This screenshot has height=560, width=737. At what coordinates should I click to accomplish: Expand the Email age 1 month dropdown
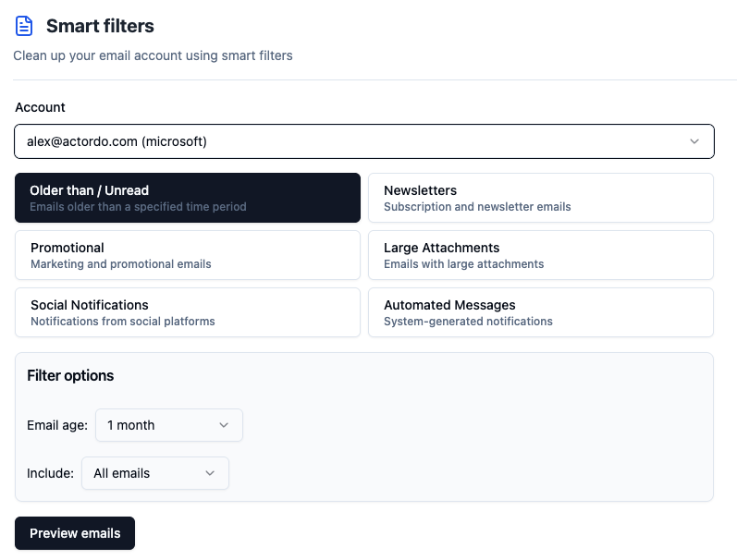[x=169, y=425]
